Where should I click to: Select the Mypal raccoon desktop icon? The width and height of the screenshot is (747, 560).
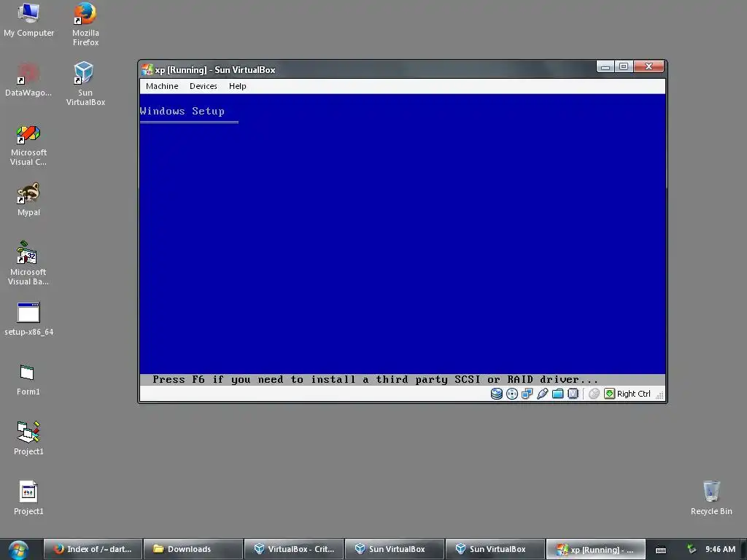[x=28, y=200]
